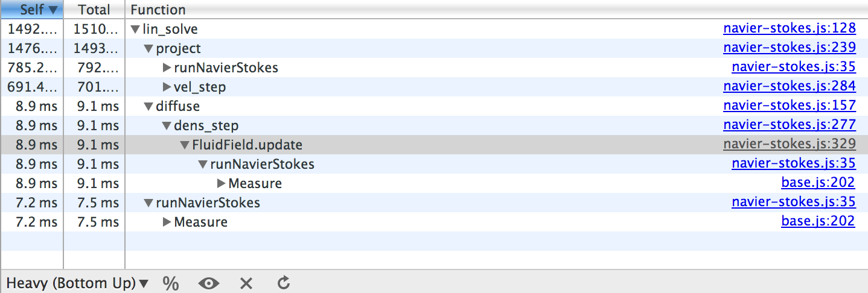
Task: Click the eye focus-function icon
Action: (x=208, y=283)
